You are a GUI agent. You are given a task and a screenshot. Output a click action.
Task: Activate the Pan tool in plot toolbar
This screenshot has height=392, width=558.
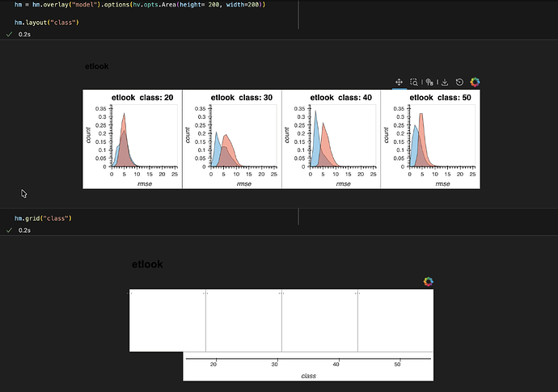coord(399,82)
